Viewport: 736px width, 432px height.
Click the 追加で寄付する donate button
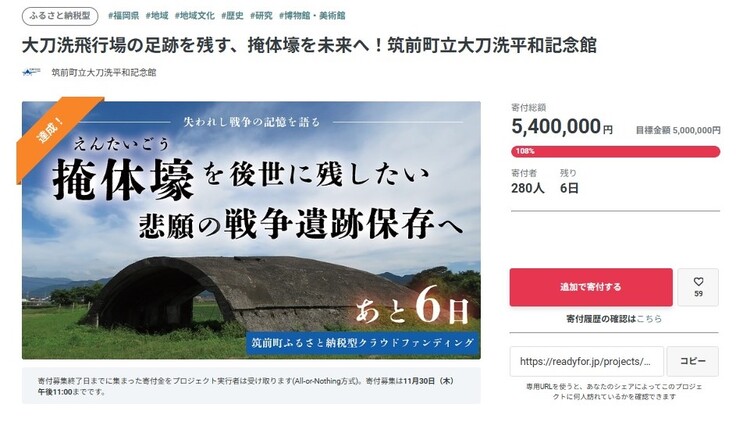tap(590, 287)
